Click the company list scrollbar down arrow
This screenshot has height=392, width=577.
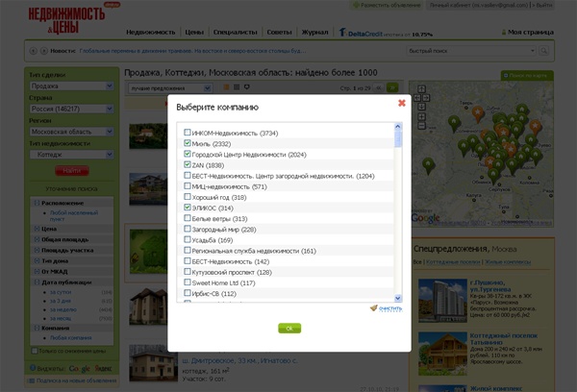click(x=398, y=298)
